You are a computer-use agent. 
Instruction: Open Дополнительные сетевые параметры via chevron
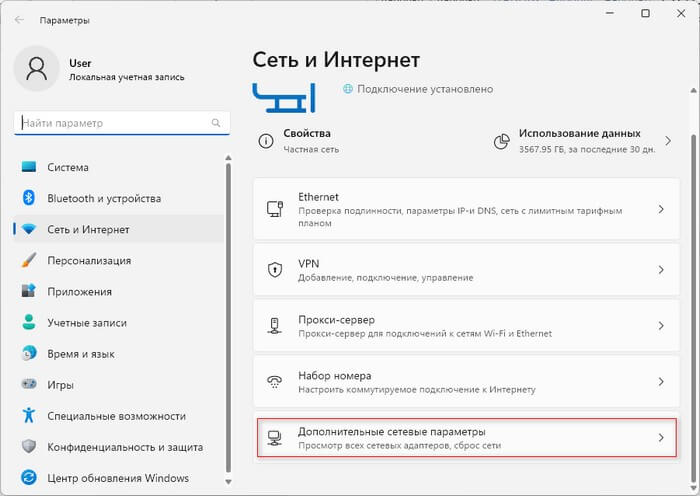(x=661, y=438)
